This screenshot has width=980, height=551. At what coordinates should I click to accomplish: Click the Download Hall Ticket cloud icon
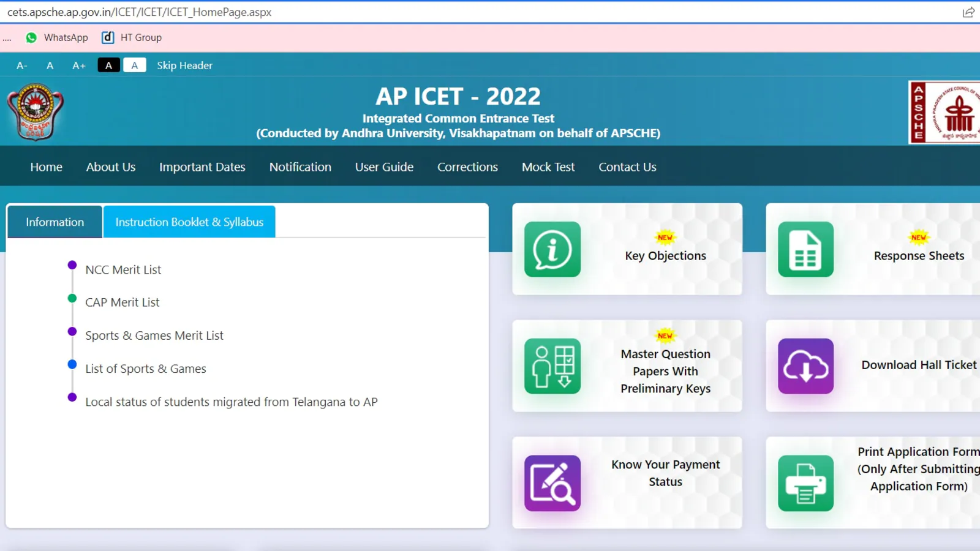click(x=805, y=366)
